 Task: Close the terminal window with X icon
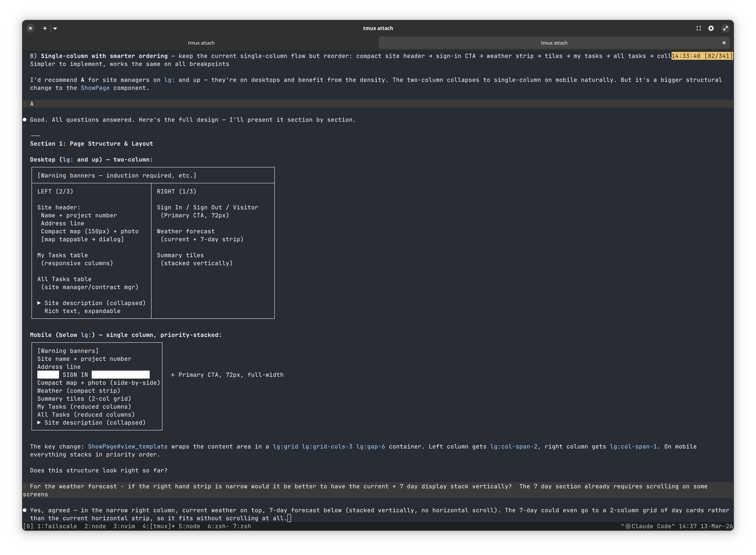[30, 28]
